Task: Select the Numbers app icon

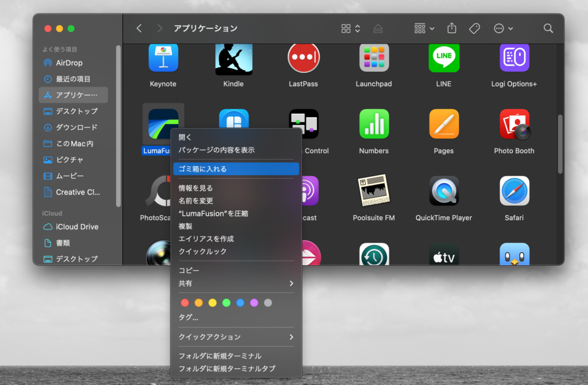Action: point(374,124)
